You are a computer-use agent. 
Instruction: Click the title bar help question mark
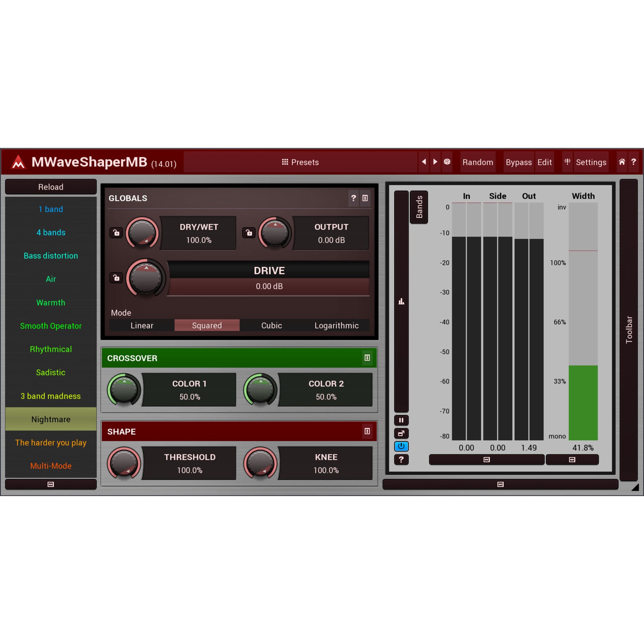click(x=633, y=162)
